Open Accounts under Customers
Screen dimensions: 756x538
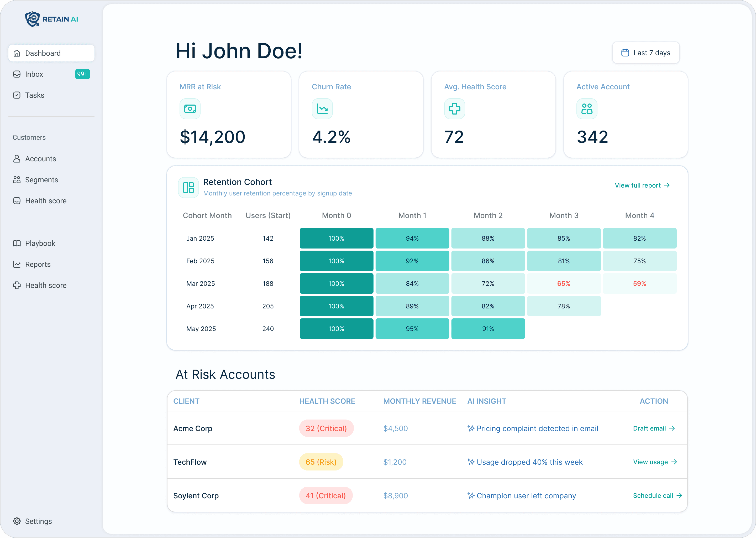pyautogui.click(x=40, y=159)
